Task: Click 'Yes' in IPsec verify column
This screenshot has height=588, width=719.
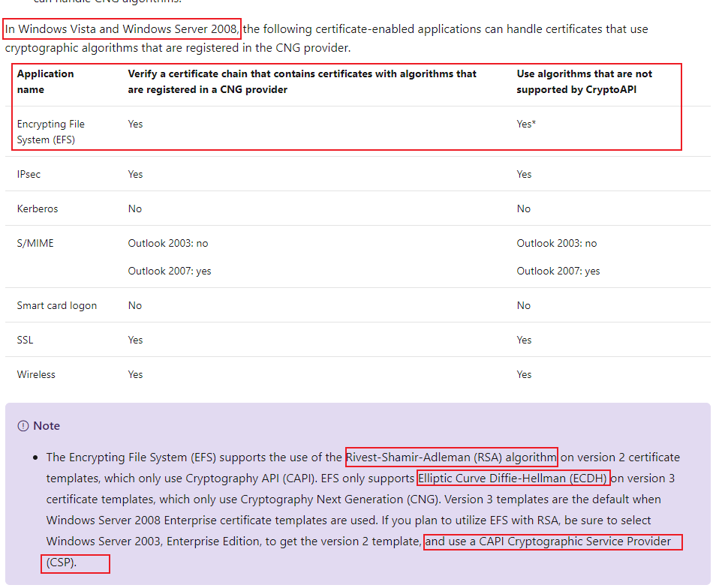Action: click(135, 174)
